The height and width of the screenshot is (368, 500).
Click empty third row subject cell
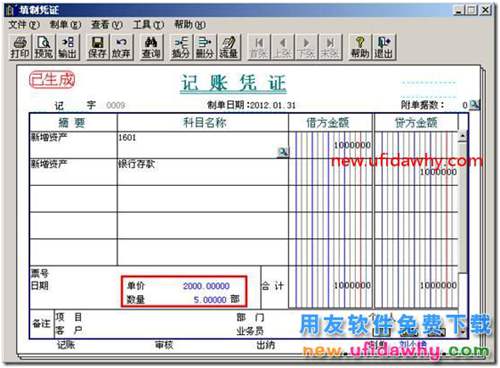coord(203,199)
